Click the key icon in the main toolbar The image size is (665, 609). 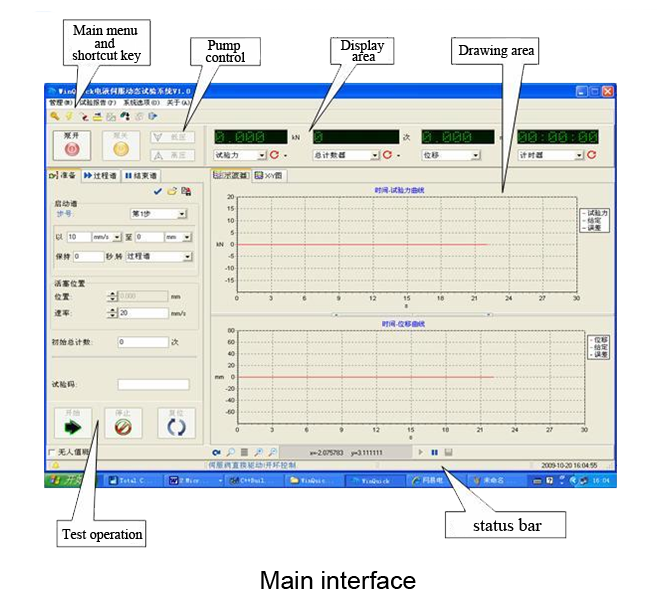point(54,116)
